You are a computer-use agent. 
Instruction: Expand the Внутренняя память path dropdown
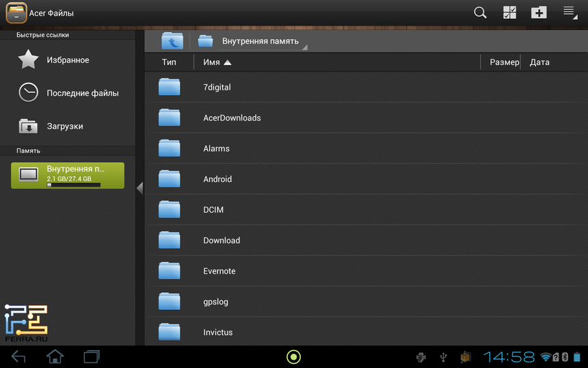(x=265, y=41)
